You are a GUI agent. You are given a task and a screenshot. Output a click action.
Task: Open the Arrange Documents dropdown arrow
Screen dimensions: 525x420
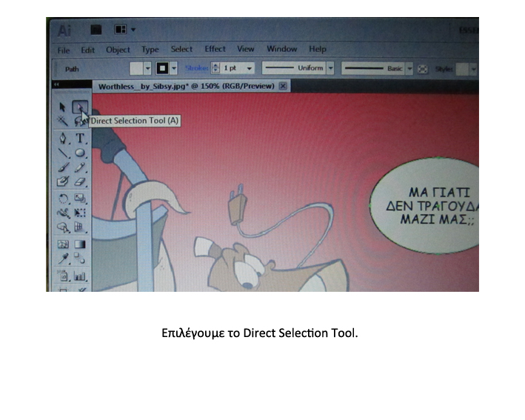pos(133,30)
